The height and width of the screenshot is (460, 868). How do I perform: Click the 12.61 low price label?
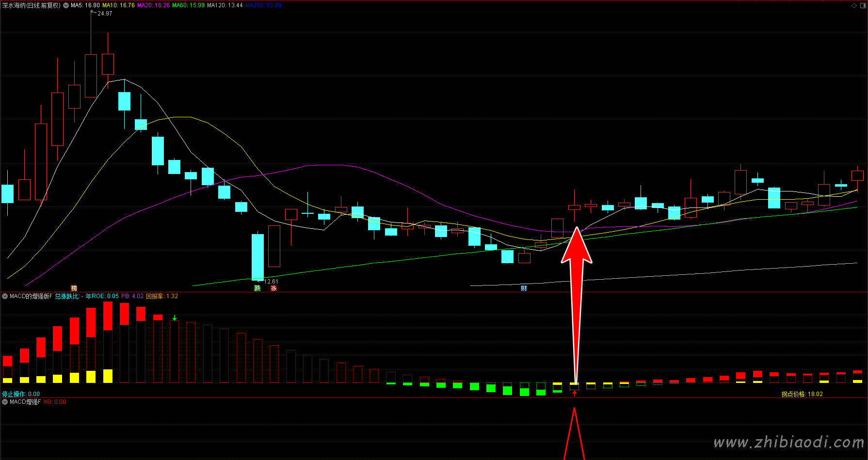(271, 282)
